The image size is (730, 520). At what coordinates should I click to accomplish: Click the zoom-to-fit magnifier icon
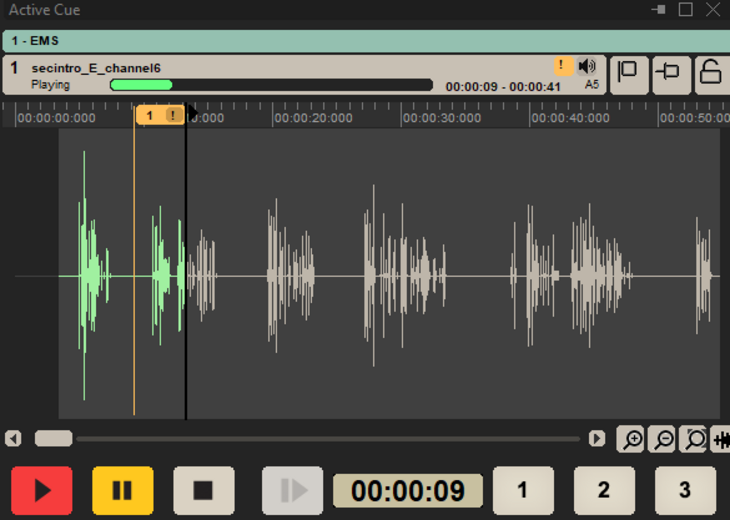[693, 439]
